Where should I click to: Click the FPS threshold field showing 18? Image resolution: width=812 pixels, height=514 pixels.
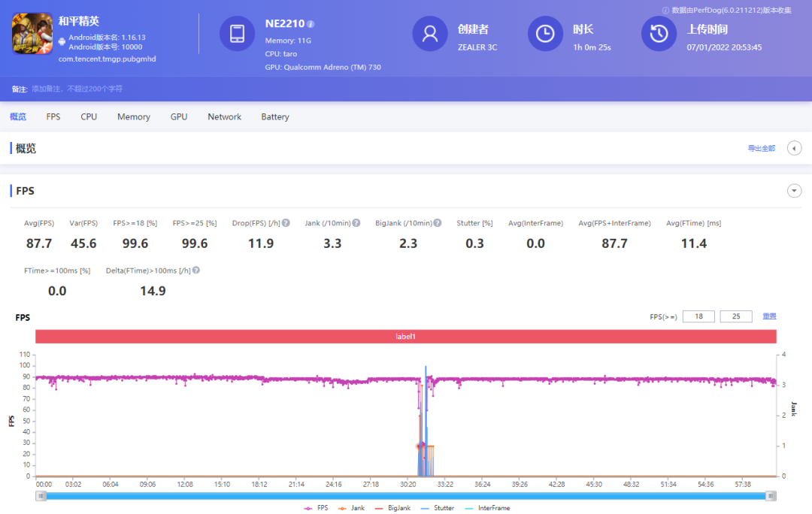coord(698,316)
